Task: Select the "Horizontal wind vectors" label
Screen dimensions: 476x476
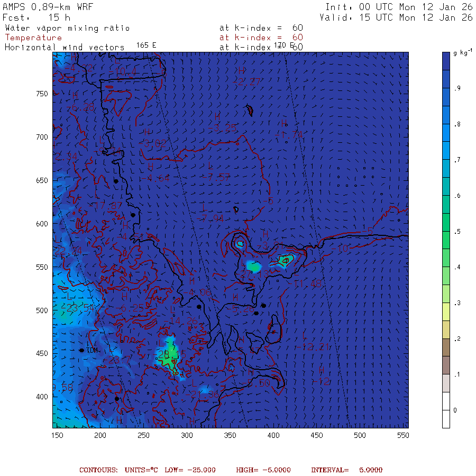Action: [65, 48]
